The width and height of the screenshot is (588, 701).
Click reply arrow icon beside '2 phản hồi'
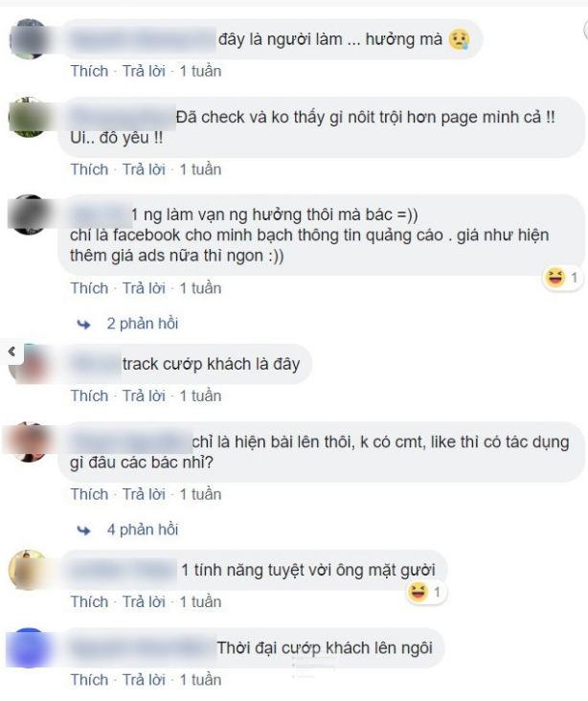[83, 324]
